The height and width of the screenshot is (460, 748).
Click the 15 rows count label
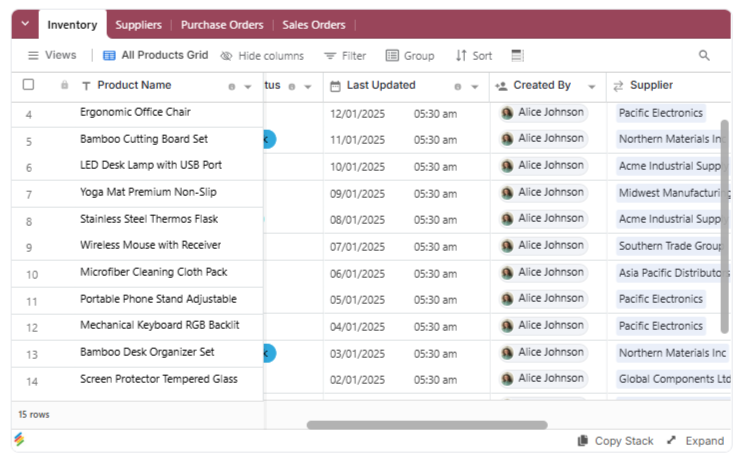(x=34, y=415)
